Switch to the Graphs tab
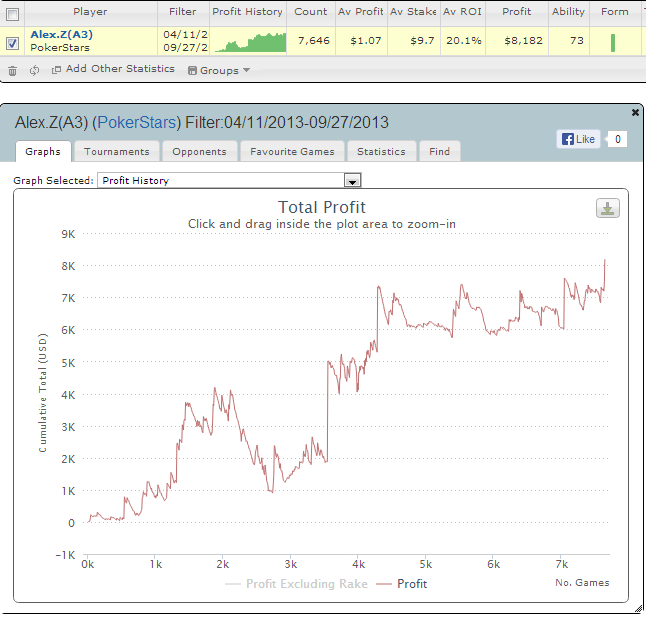Screen dimensions: 646x617 (43, 152)
